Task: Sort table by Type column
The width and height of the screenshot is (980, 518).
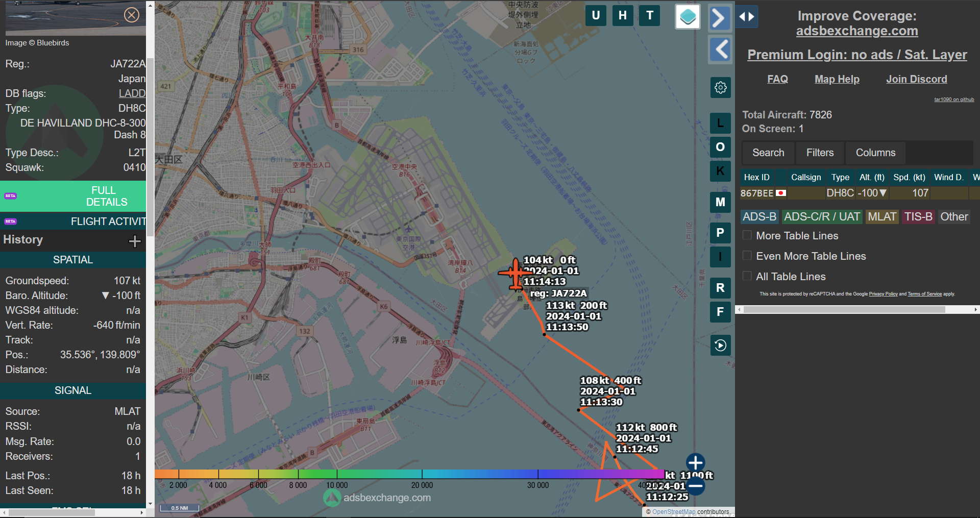Action: 840,177
